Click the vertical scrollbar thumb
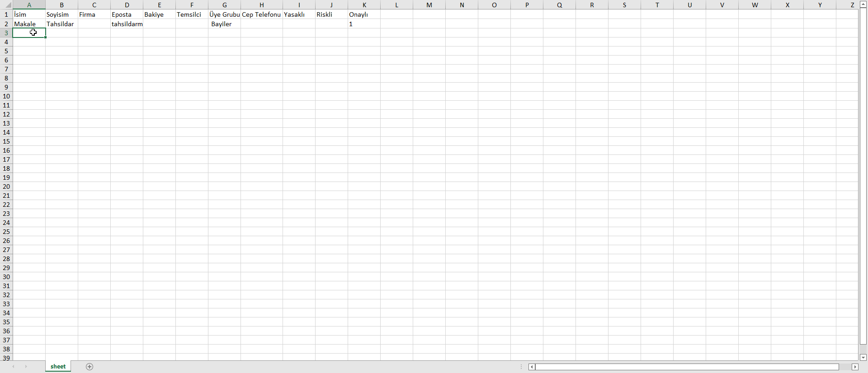This screenshot has height=373, width=868. 863,176
